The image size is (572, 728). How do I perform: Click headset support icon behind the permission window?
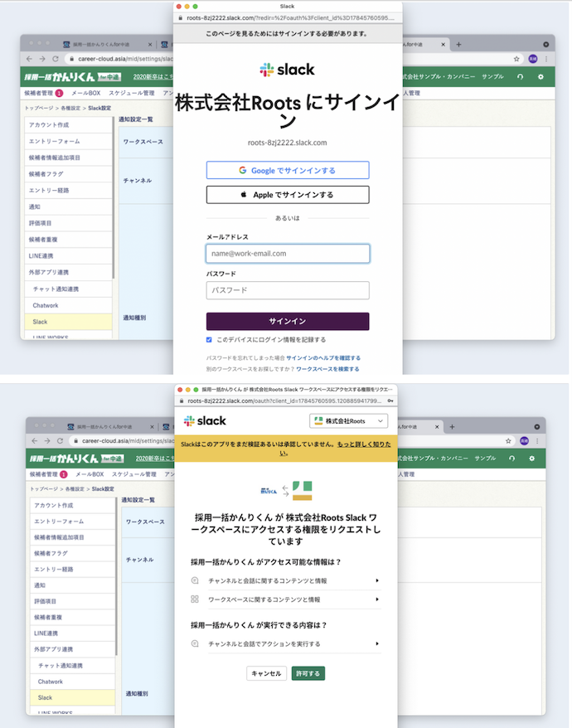511,459
